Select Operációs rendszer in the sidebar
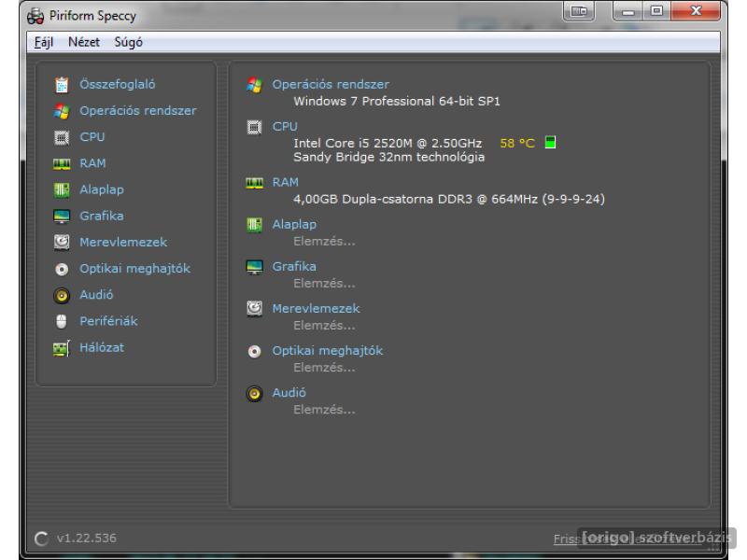Viewport: 747px width, 560px height. 137,110
